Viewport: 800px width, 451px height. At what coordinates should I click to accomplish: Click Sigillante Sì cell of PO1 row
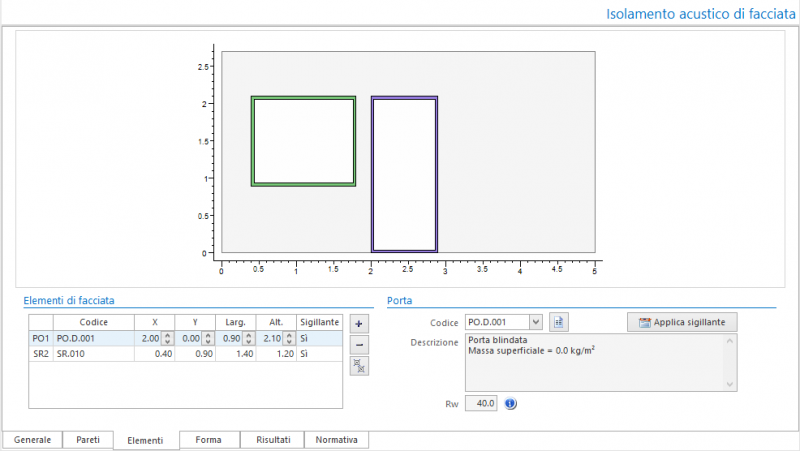tap(319, 338)
